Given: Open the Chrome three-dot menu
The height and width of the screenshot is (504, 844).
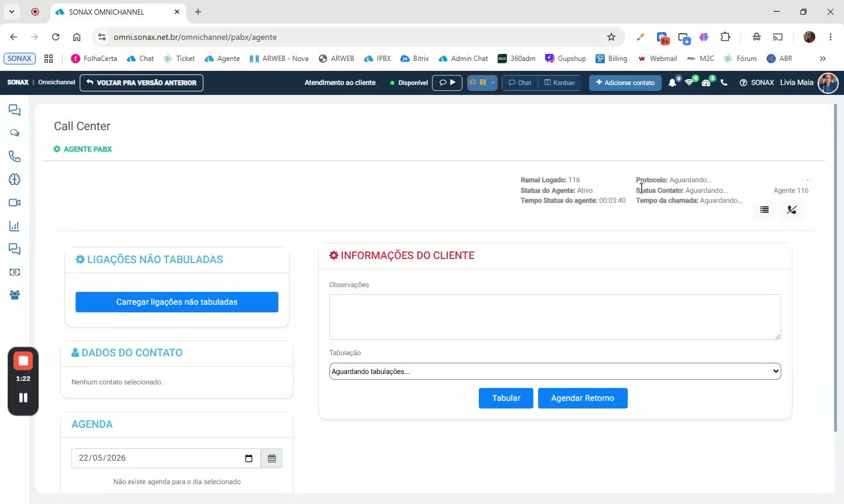Looking at the screenshot, I should [831, 37].
